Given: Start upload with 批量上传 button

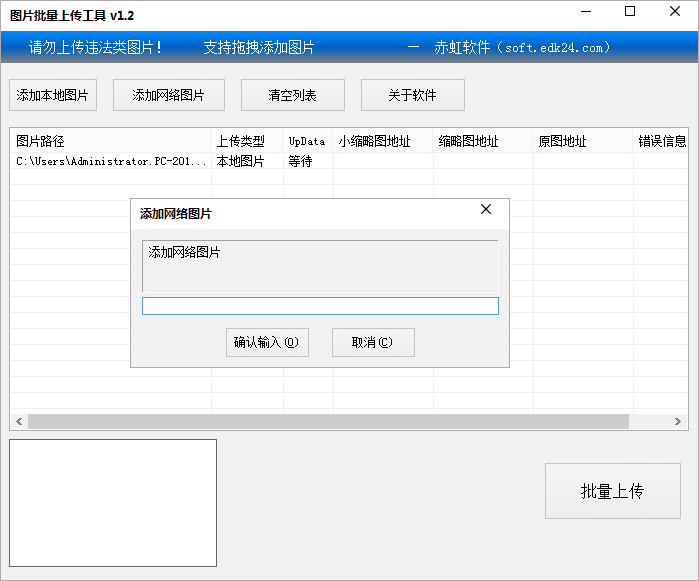Looking at the screenshot, I should click(x=612, y=491).
